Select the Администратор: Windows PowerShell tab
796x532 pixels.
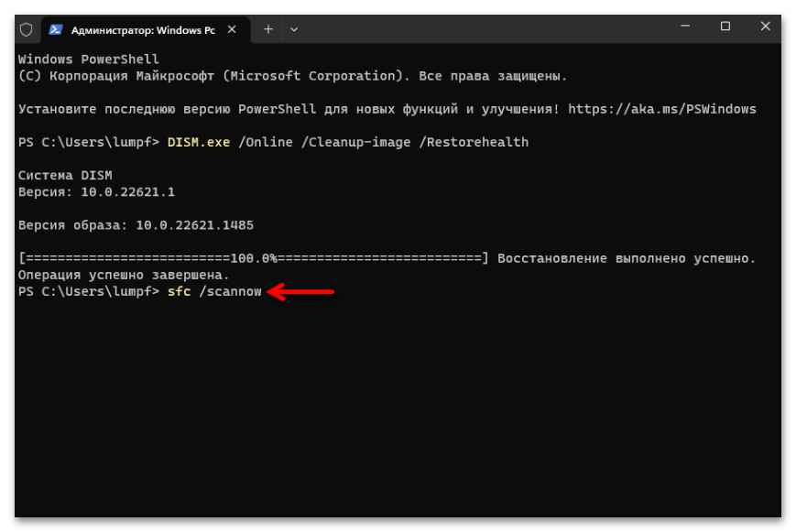click(x=146, y=30)
